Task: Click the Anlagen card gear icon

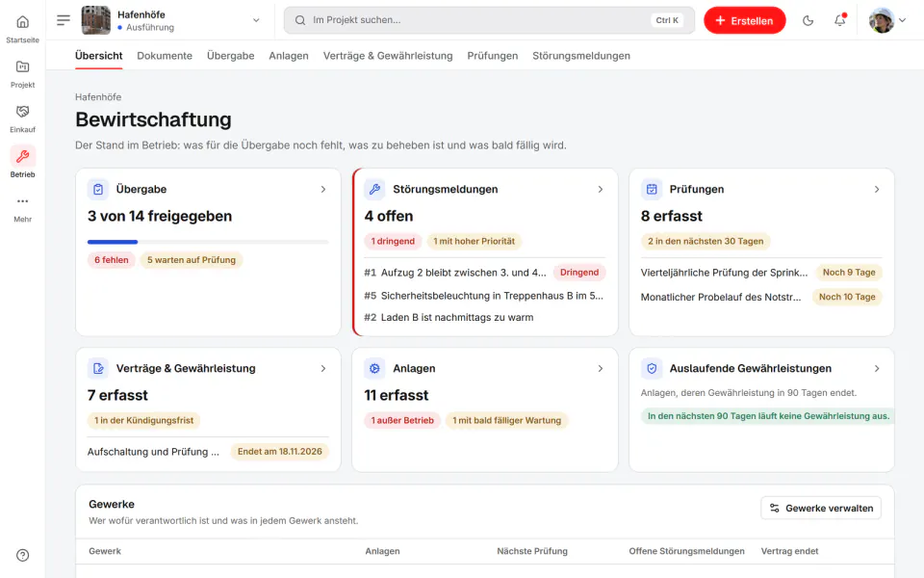Action: (374, 369)
